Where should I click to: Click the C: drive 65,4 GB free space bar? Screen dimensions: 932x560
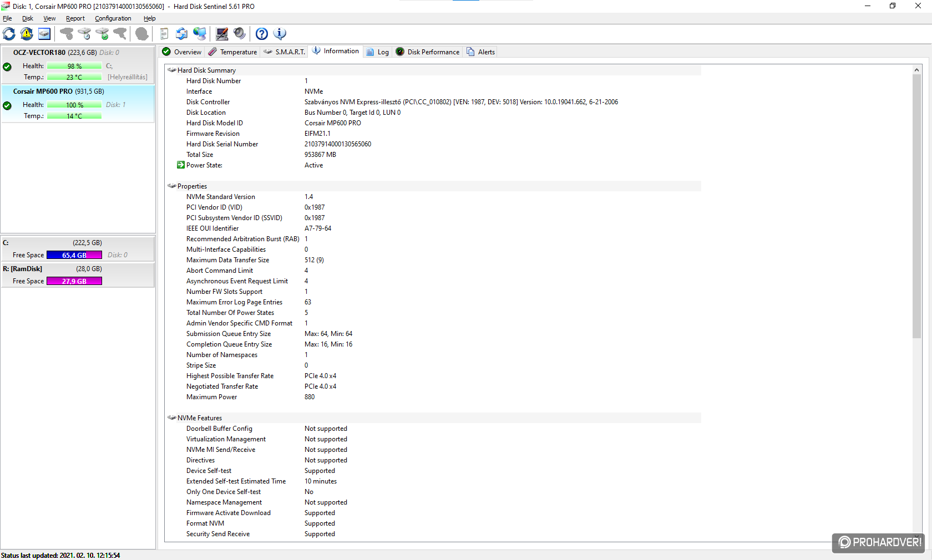(74, 255)
